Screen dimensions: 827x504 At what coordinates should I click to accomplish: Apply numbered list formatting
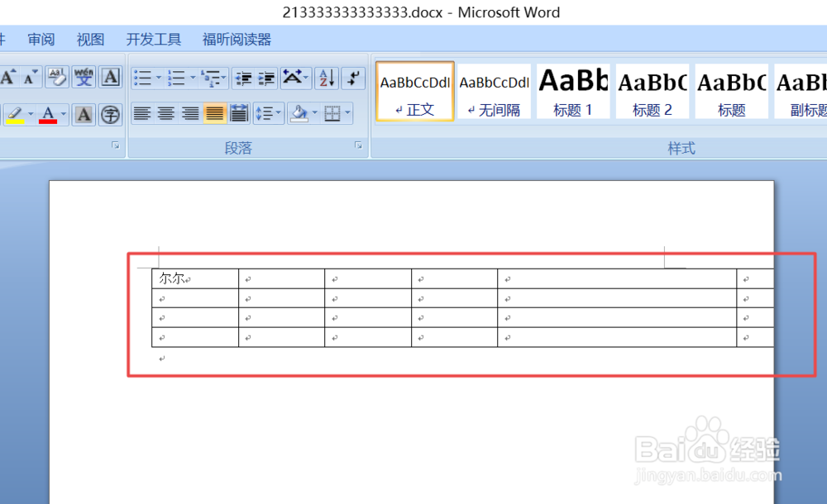point(176,78)
